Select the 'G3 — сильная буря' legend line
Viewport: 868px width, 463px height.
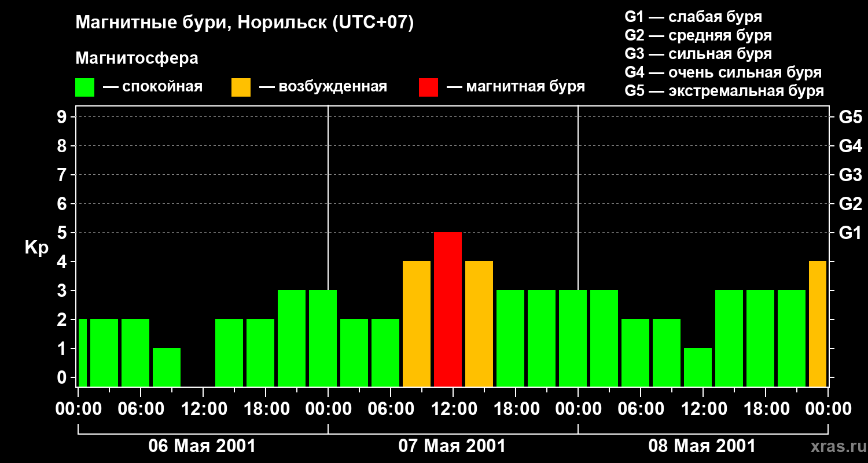point(698,54)
